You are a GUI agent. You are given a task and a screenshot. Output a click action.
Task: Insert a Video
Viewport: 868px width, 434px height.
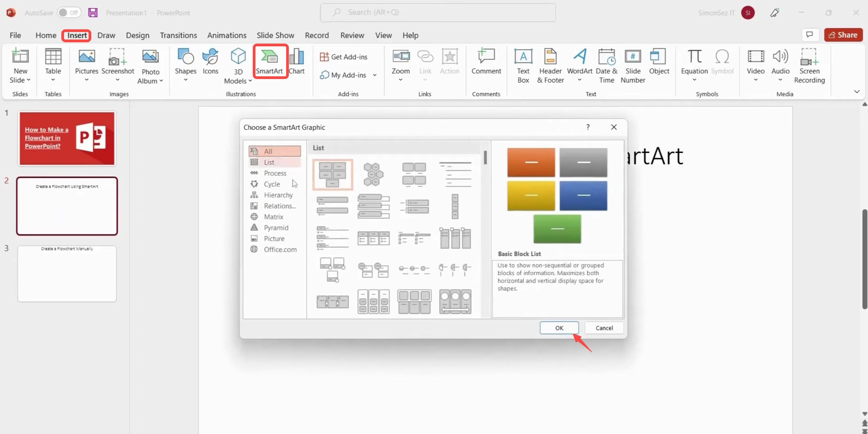(x=756, y=65)
